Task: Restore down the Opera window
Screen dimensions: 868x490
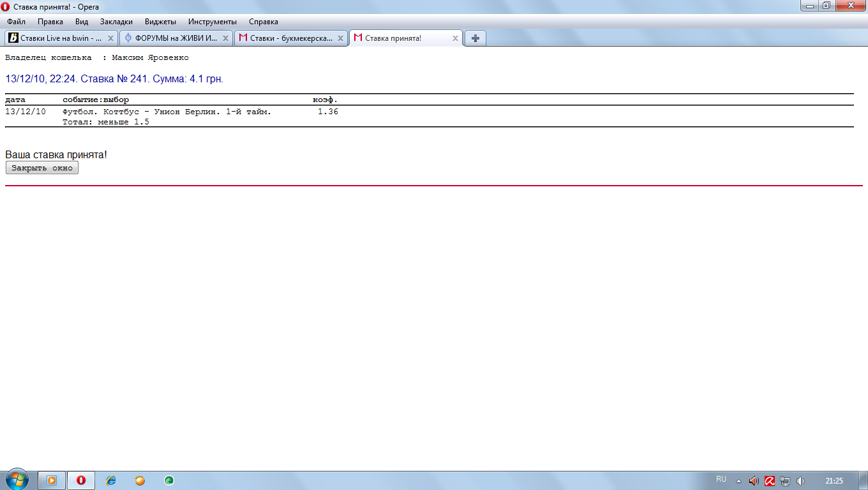Action: [826, 6]
